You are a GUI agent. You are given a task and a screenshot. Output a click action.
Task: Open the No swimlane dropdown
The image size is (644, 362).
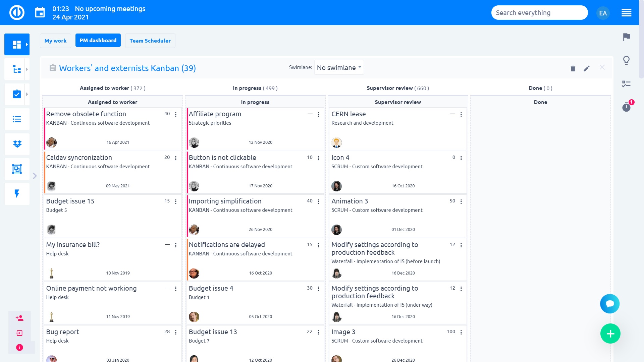pos(338,67)
